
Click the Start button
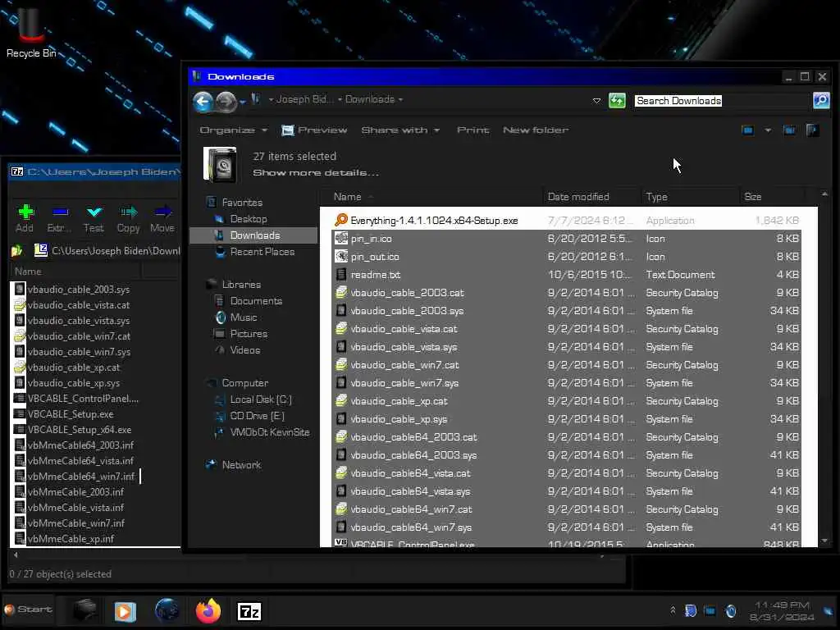(x=29, y=609)
